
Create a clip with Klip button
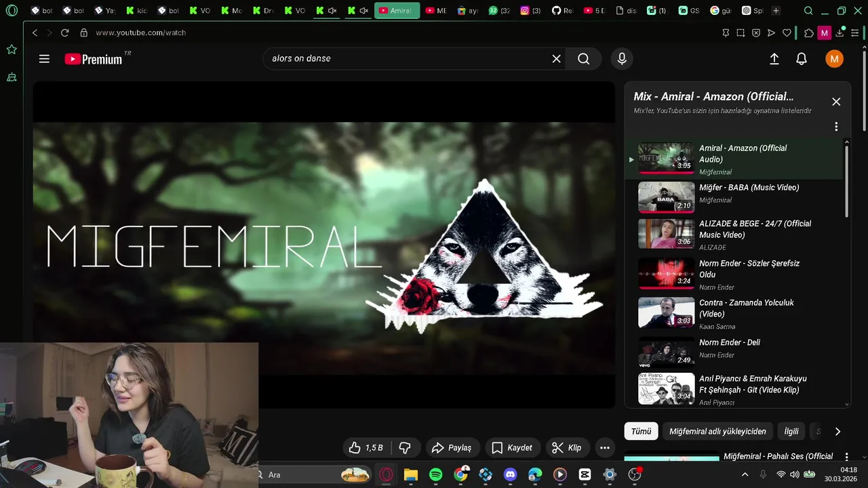coord(567,448)
